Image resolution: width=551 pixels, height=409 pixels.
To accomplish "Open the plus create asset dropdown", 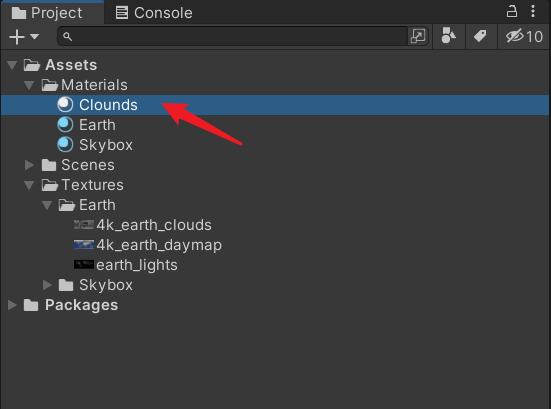I will [x=24, y=37].
